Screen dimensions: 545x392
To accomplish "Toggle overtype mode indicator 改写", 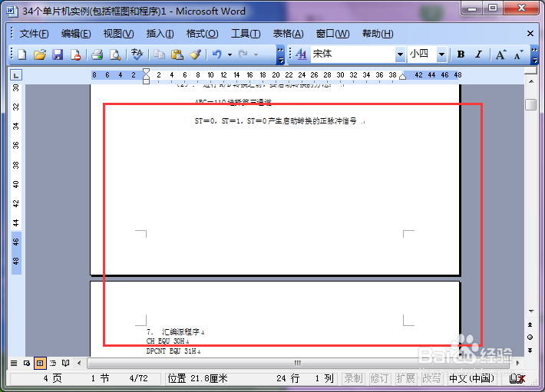I will pos(431,378).
